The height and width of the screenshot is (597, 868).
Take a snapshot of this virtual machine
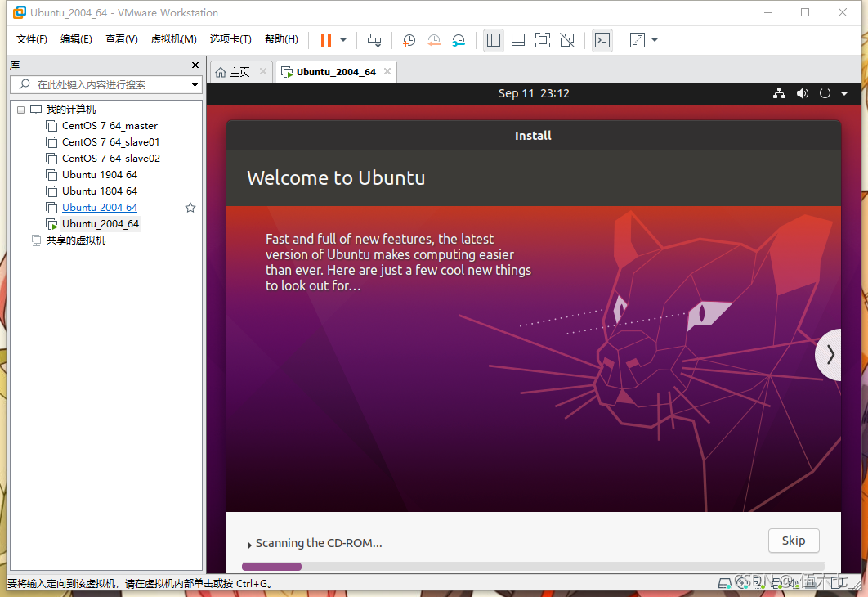coord(409,40)
